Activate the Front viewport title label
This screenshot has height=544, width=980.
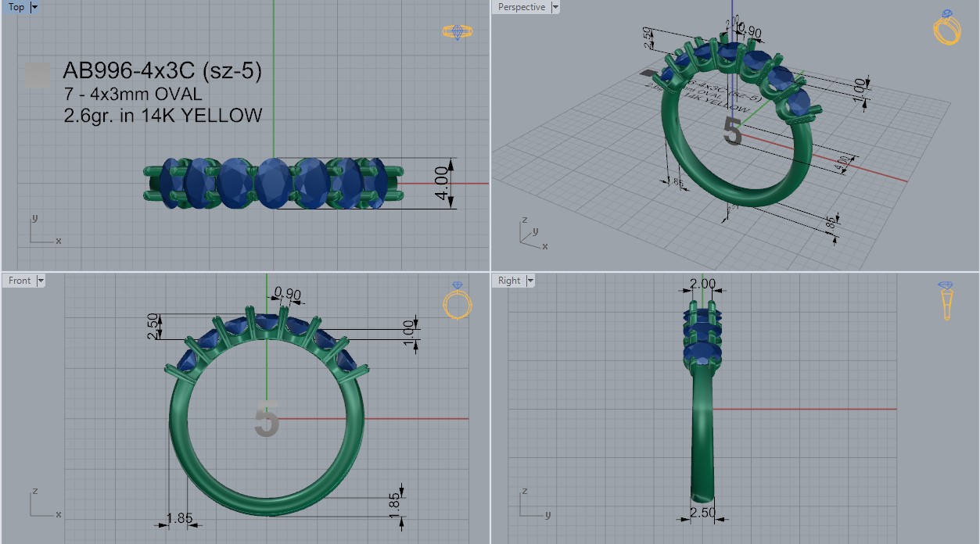pos(20,281)
